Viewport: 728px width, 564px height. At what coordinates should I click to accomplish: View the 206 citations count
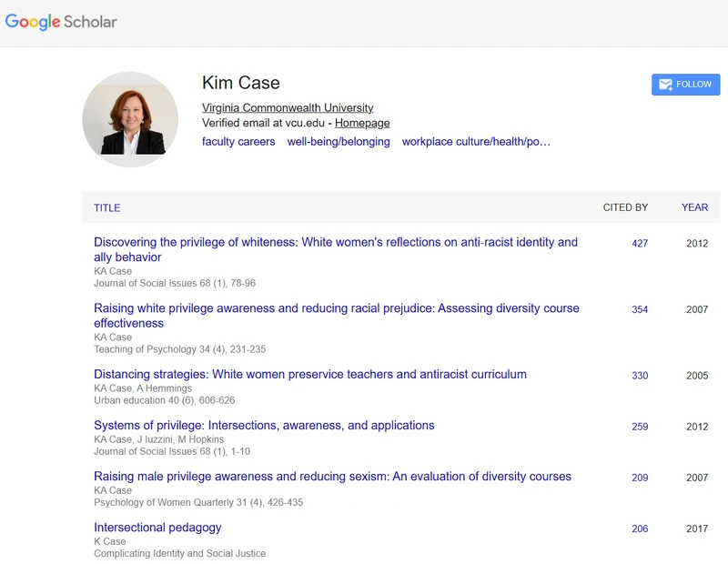640,529
